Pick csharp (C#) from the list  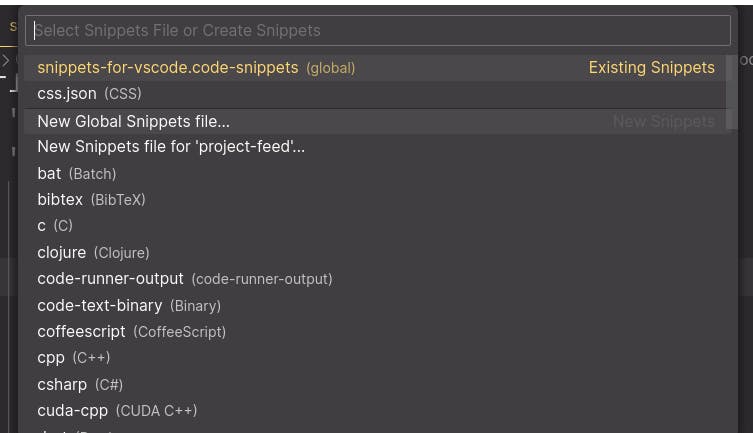80,384
